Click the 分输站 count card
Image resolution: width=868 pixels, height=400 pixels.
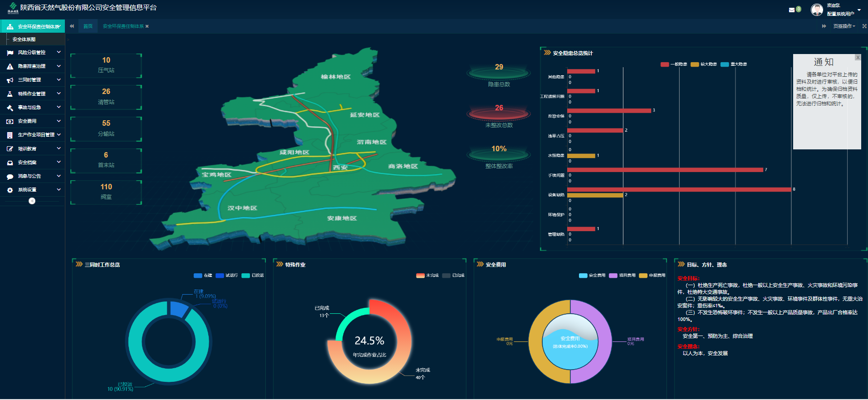point(106,129)
